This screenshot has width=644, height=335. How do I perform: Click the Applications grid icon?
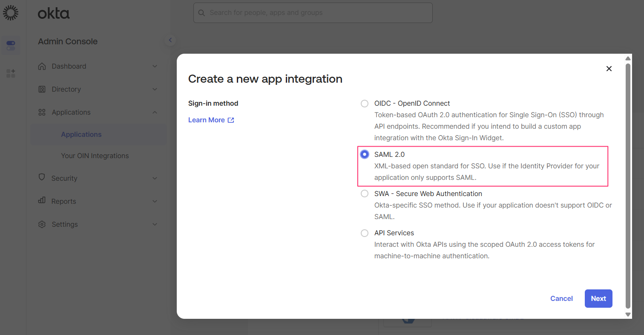point(42,112)
